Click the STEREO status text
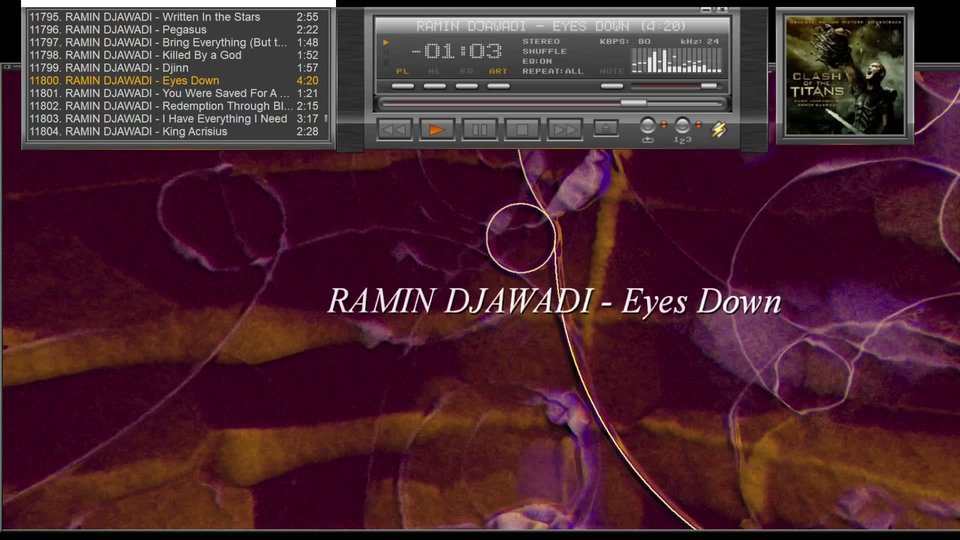 [541, 42]
